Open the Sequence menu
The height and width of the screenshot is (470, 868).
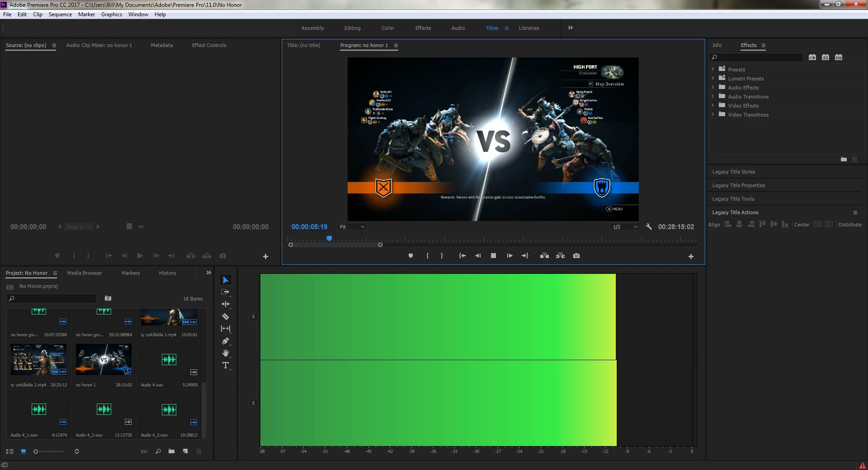tap(60, 14)
